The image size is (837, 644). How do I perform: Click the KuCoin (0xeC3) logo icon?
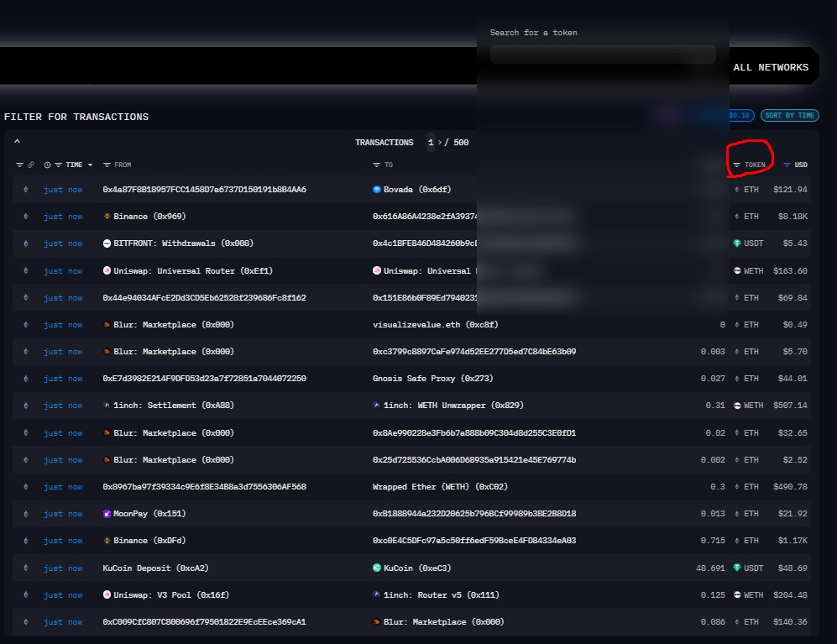coord(376,568)
